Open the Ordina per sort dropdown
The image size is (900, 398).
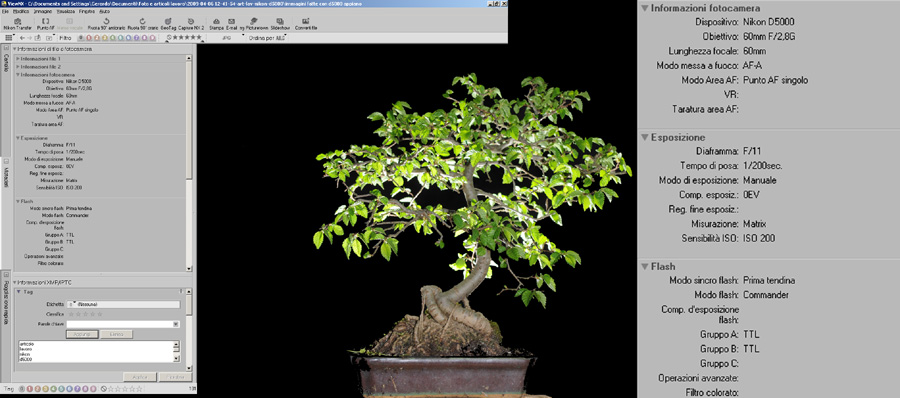point(267,38)
